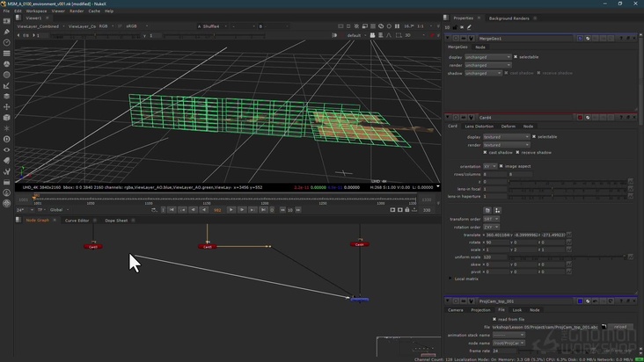Click the ProjCam_top_001 blue color swatch
This screenshot has width=644, height=362.
click(x=580, y=301)
